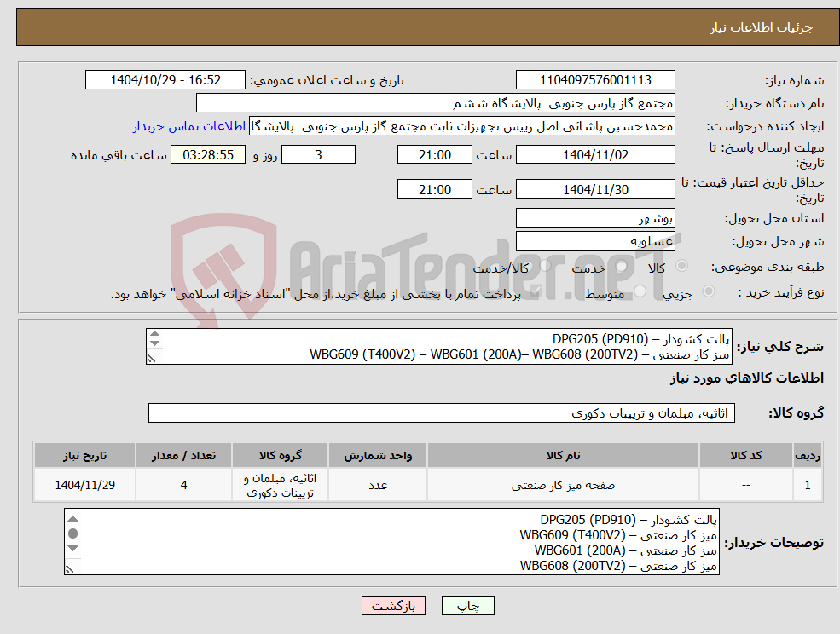Choose جزیی for نوع فرآیند خرید
The image size is (840, 634).
click(x=707, y=289)
